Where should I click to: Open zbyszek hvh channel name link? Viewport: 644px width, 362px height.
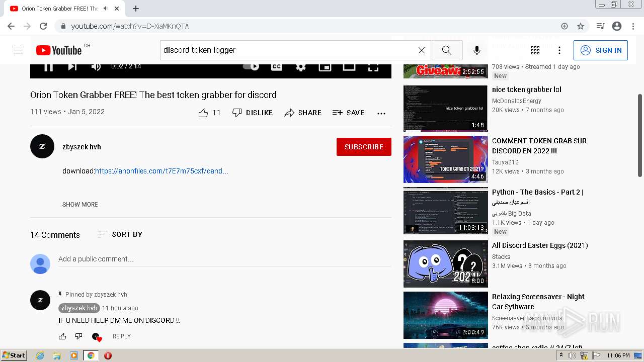tap(82, 147)
